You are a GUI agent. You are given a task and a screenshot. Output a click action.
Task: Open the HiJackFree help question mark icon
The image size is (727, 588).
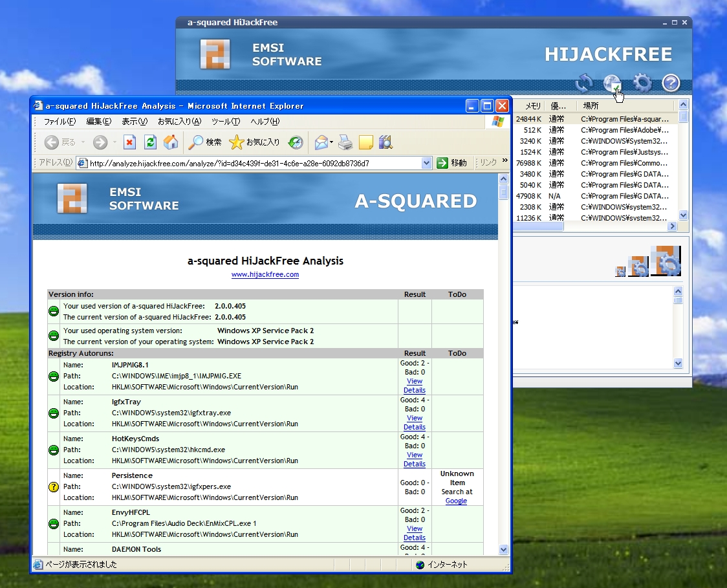[x=671, y=83]
